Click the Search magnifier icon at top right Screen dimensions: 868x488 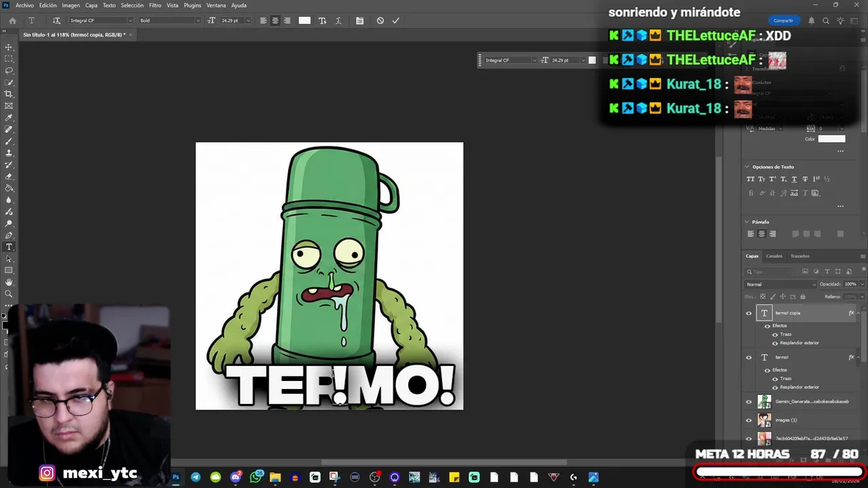click(825, 20)
